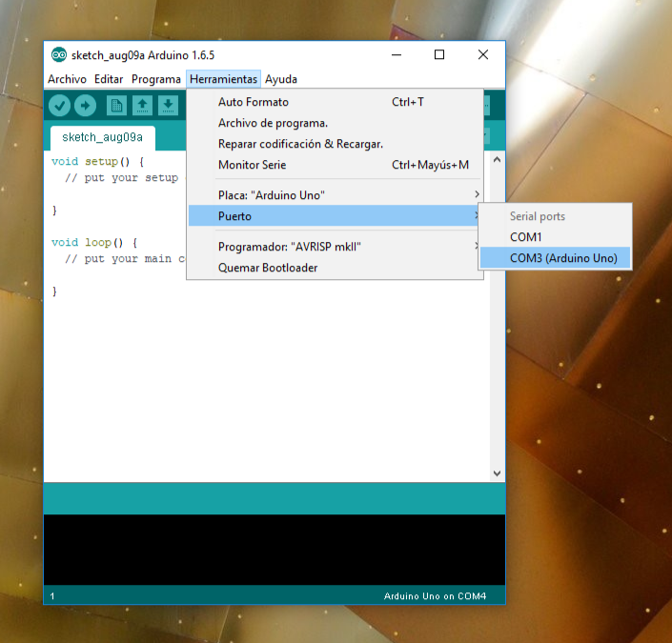Select COM3 (Arduino Uno) port

coord(555,258)
